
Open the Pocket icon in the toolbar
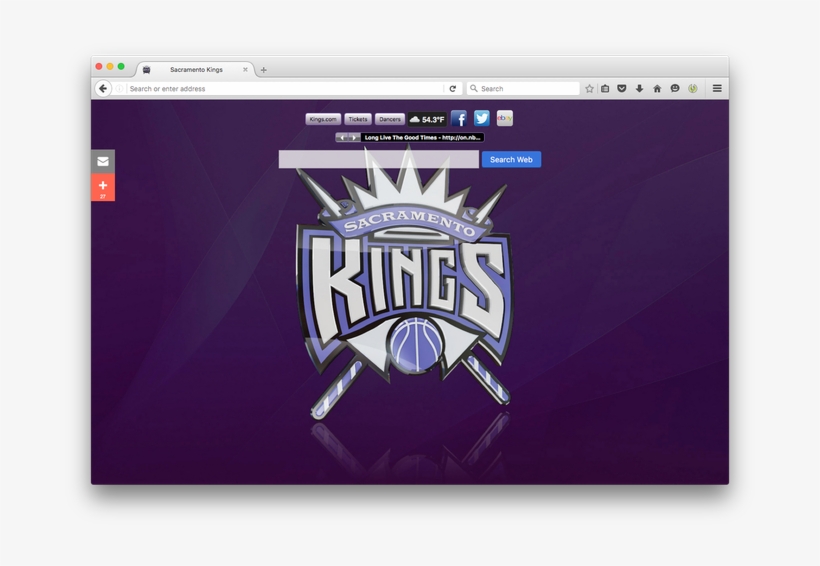pos(622,89)
